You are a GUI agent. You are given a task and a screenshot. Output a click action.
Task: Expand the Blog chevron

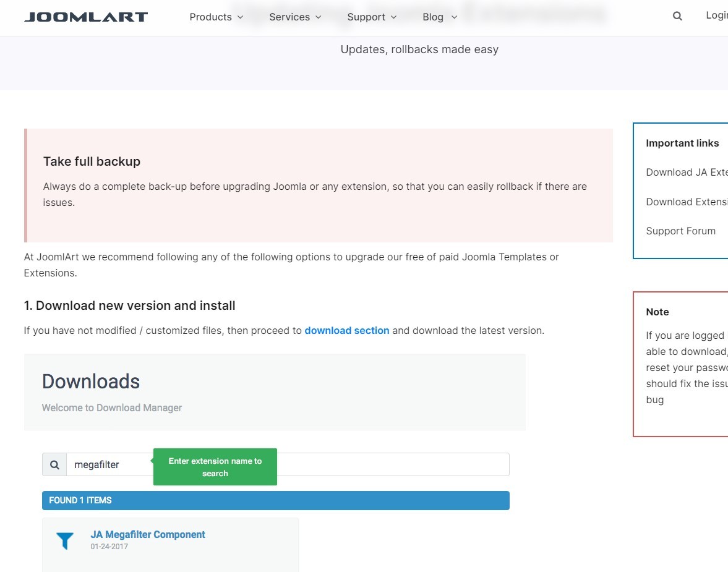pos(454,17)
